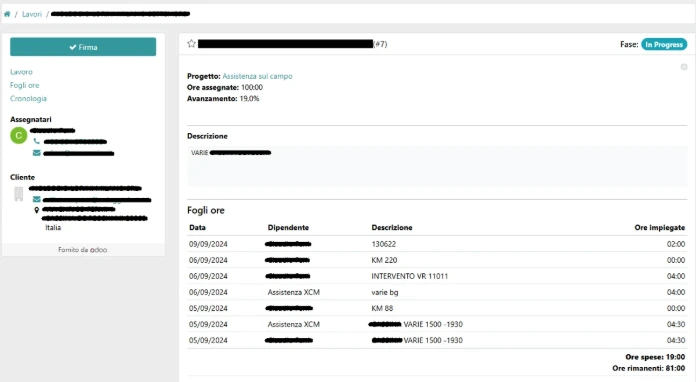Select the INTERVENTO VR 11011 cell

[410, 276]
